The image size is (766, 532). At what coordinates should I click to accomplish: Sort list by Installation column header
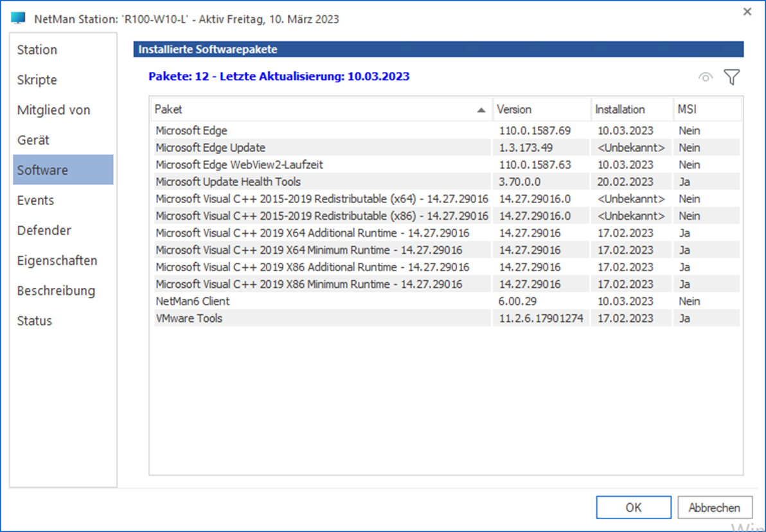point(631,110)
